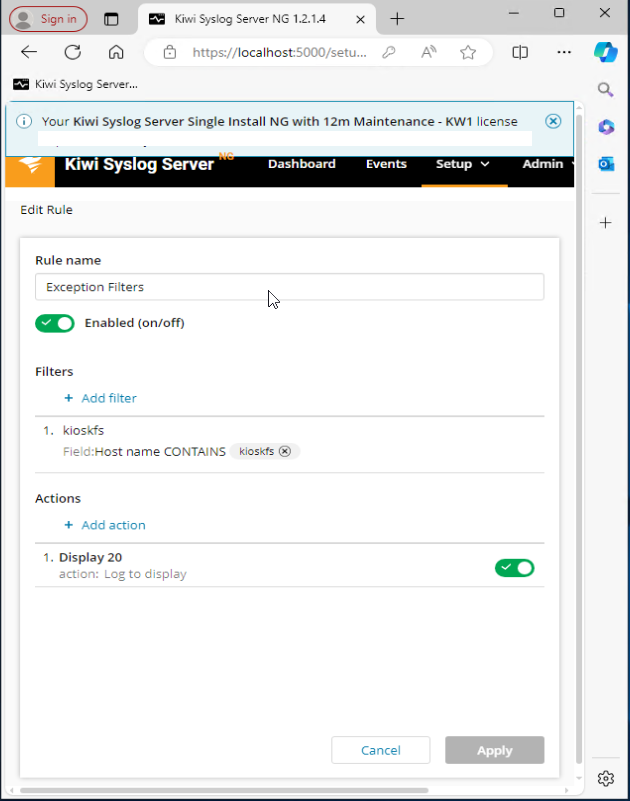Open Microsoft 365 sidebar icon
This screenshot has height=801, width=630.
coord(606,127)
